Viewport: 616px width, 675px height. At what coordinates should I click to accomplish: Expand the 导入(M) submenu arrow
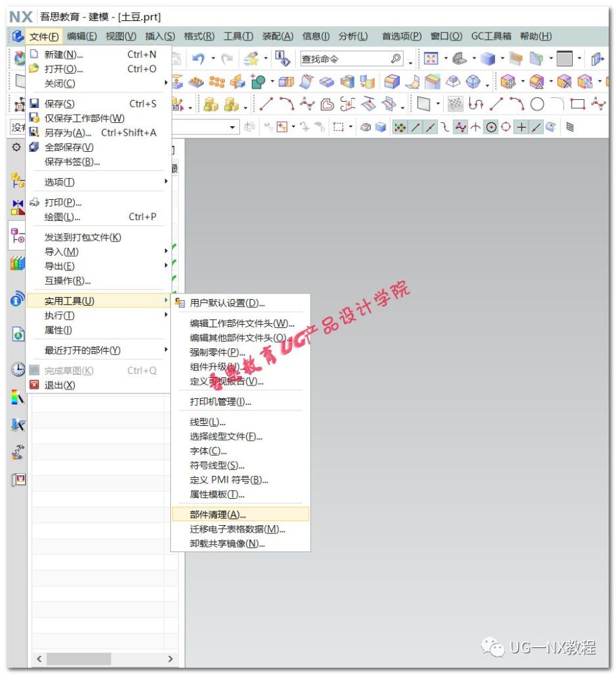[x=166, y=251]
